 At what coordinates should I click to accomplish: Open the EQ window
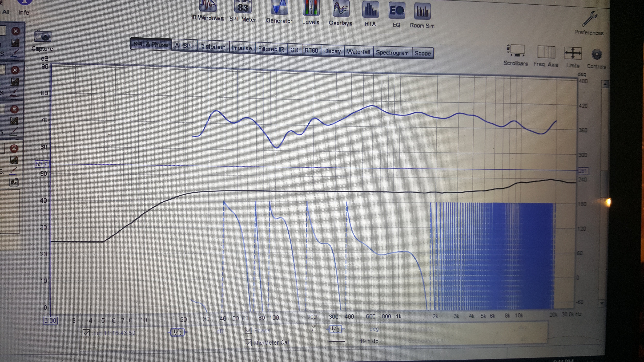[397, 15]
